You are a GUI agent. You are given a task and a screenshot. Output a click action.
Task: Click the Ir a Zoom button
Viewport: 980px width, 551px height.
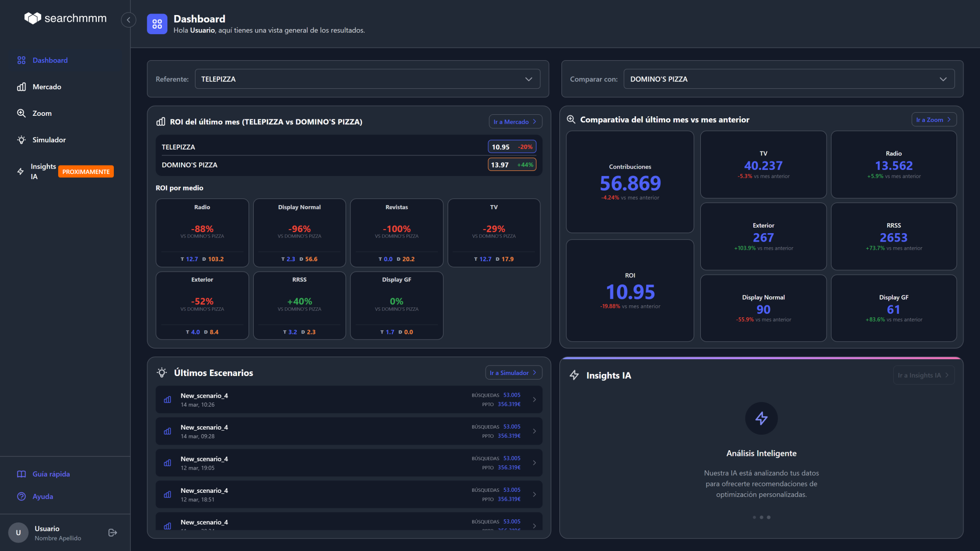pos(934,119)
